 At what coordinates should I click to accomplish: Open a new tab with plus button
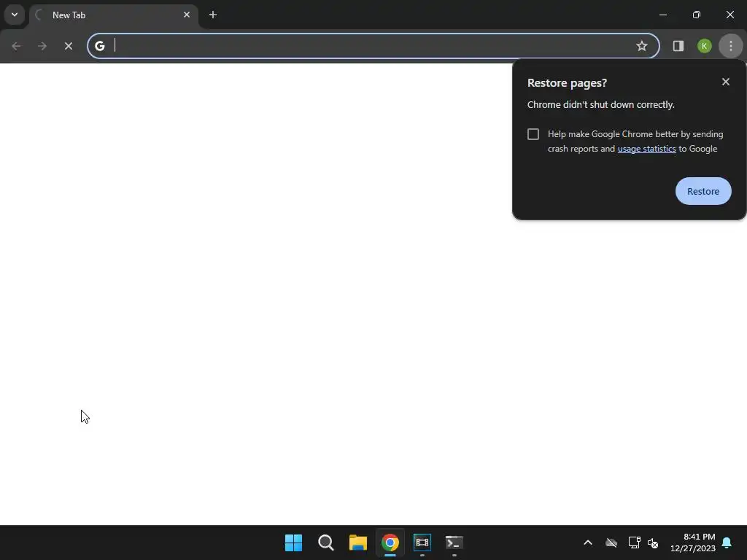[213, 15]
